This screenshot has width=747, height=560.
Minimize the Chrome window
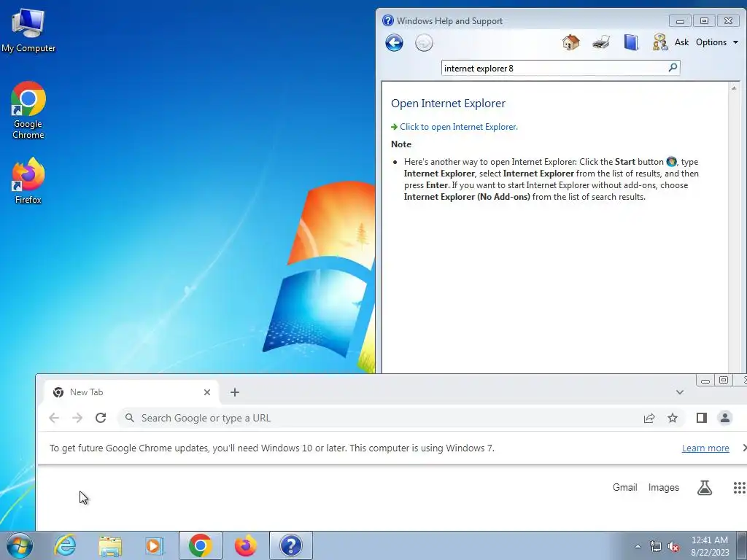[x=705, y=381]
